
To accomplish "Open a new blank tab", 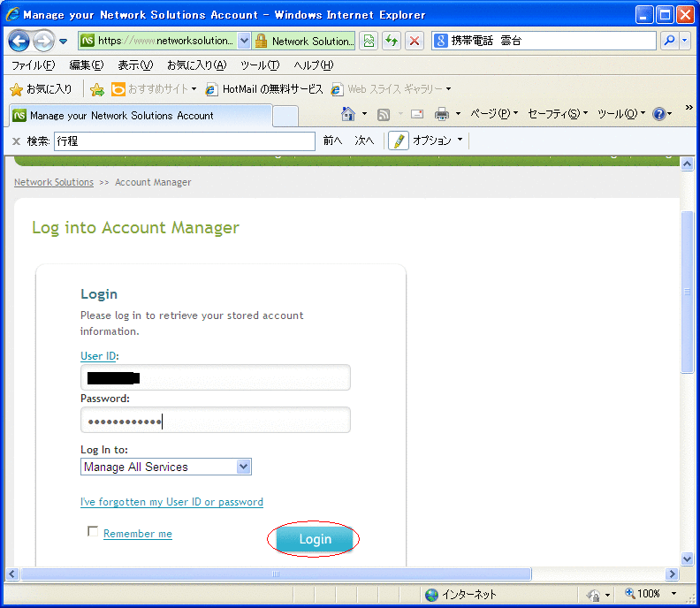I will pyautogui.click(x=285, y=117).
